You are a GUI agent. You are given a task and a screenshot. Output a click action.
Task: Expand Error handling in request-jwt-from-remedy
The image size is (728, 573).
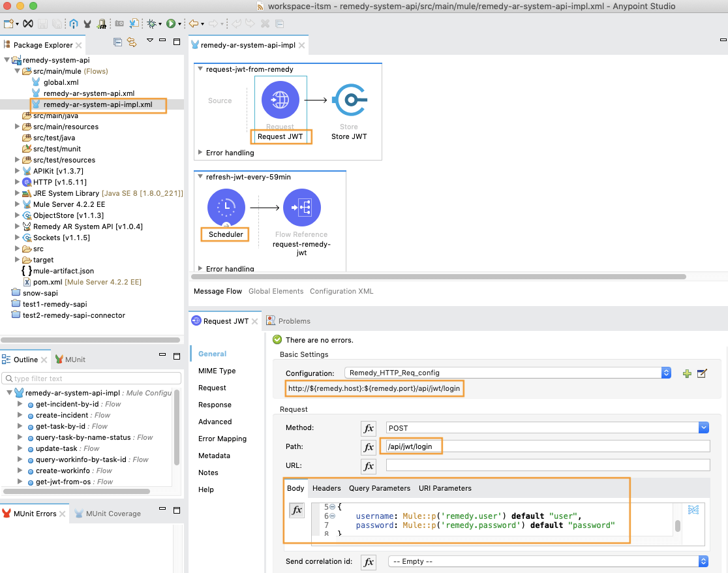[200, 152]
